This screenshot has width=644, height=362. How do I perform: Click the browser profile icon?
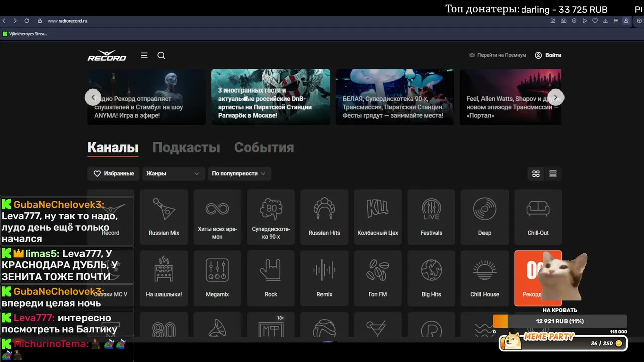point(626,21)
